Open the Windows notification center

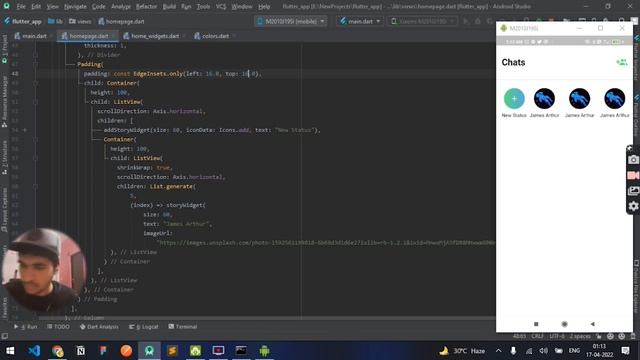[x=625, y=351]
